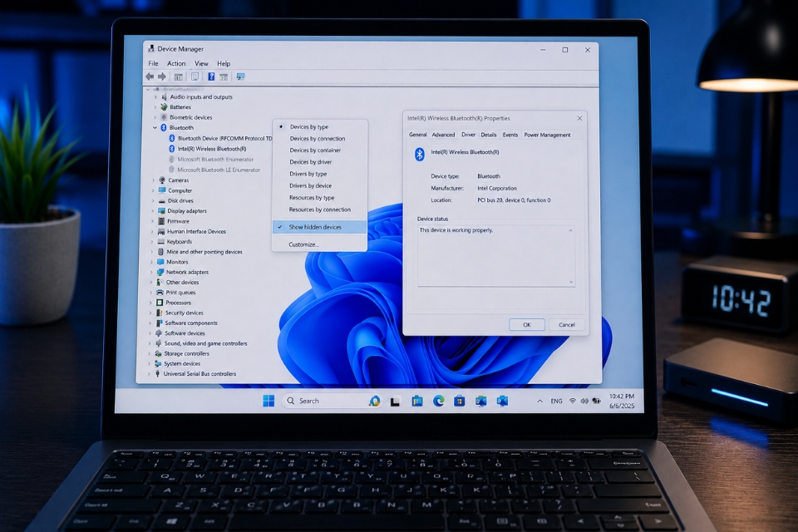Click the Display adapters category icon
This screenshot has height=532, width=798.
coord(162,211)
